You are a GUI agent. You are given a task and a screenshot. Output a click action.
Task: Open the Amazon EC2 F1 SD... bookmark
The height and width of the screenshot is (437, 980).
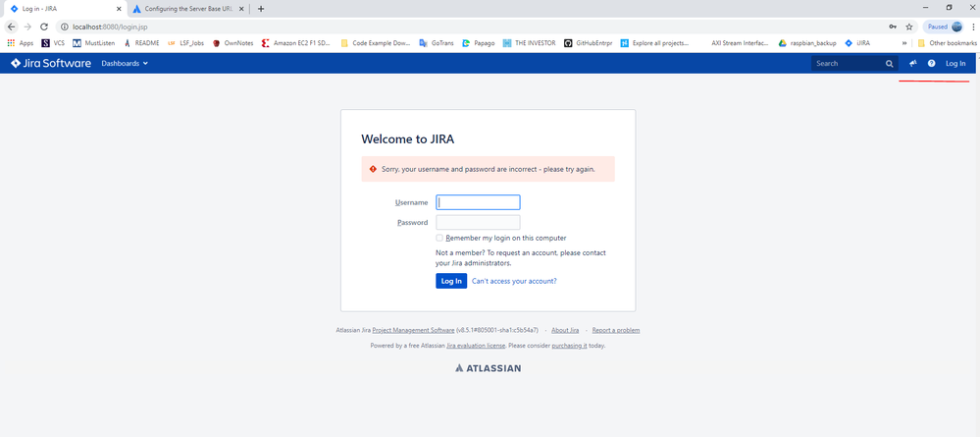[296, 43]
